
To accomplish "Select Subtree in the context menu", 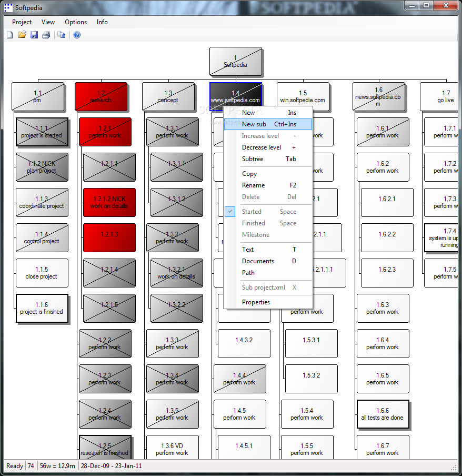I will tap(268, 159).
